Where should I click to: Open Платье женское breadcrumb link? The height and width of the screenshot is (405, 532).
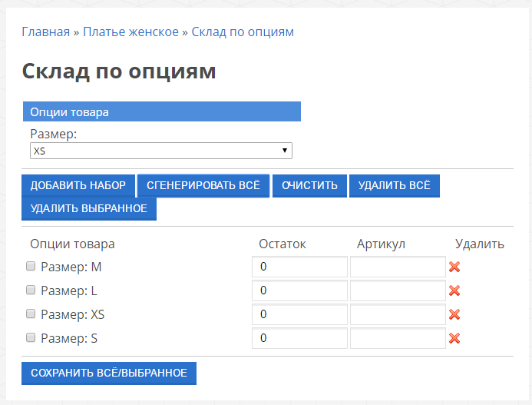pos(131,32)
